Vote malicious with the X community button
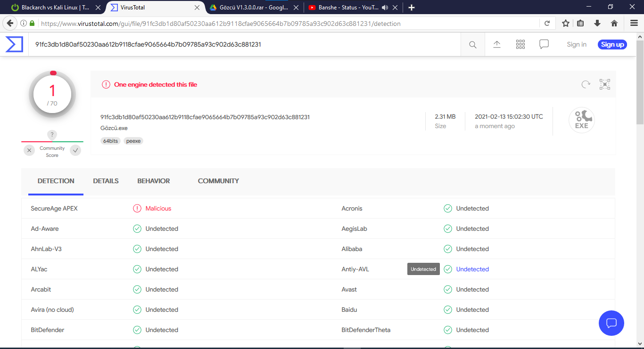Image resolution: width=644 pixels, height=349 pixels. [29, 150]
